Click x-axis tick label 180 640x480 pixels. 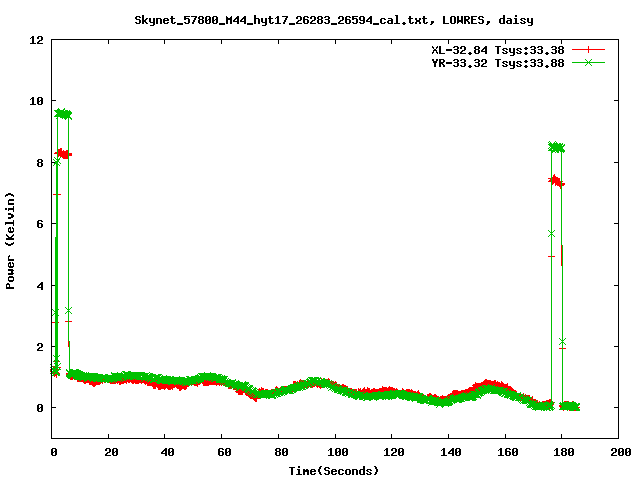click(x=564, y=452)
